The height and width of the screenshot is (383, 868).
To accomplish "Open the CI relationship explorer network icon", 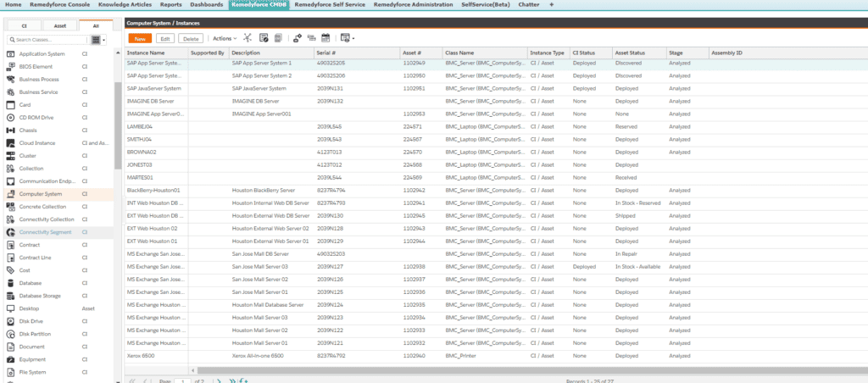I will pos(248,38).
